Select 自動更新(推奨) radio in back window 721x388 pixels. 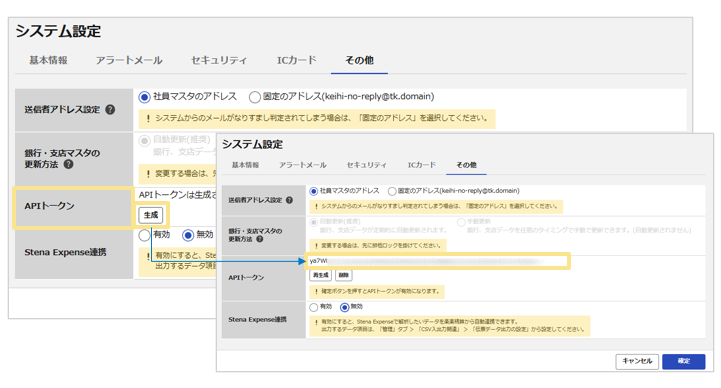(x=144, y=140)
